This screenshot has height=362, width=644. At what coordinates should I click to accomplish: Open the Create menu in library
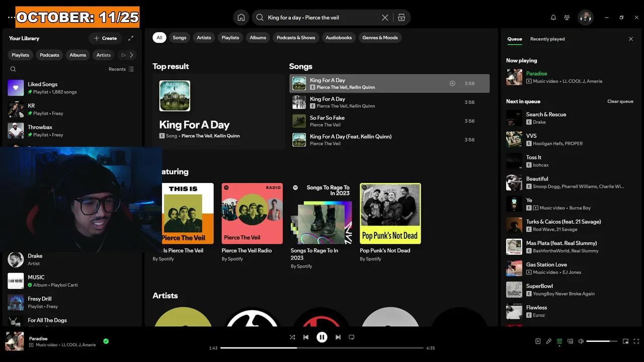[x=105, y=38]
